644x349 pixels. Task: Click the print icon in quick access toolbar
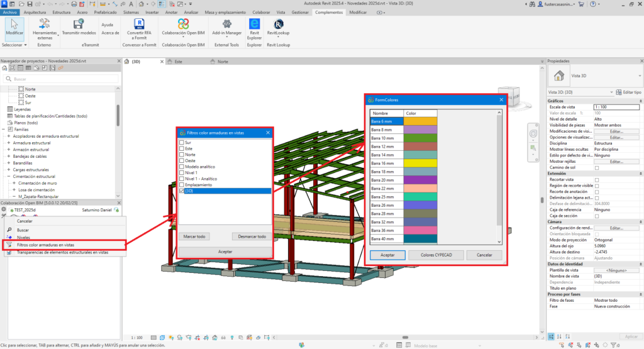coord(74,4)
